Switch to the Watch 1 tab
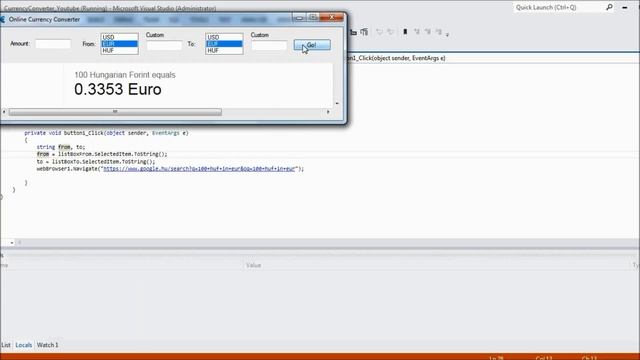This screenshot has width=640, height=360. (x=48, y=345)
